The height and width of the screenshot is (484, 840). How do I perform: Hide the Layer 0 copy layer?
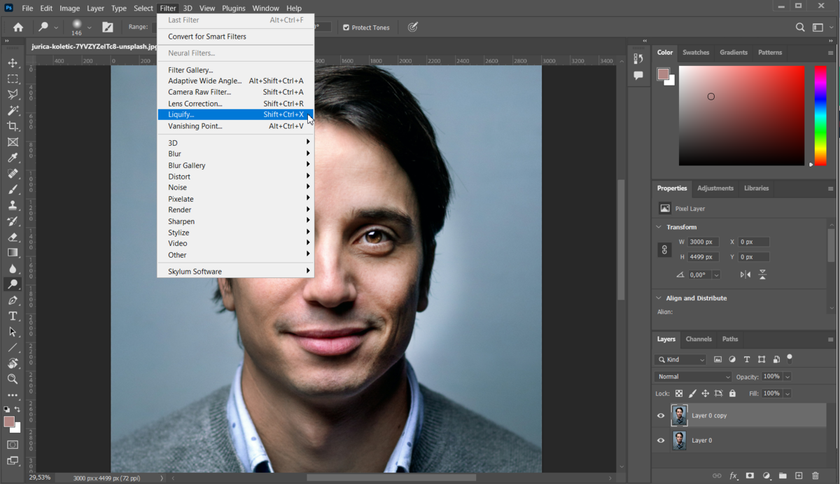[x=661, y=416]
